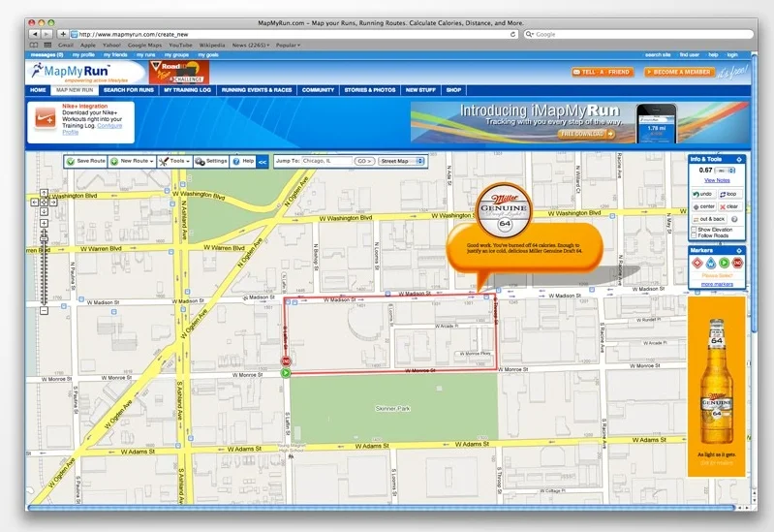
Task: Click the map zoom out minus
Action: [x=44, y=311]
